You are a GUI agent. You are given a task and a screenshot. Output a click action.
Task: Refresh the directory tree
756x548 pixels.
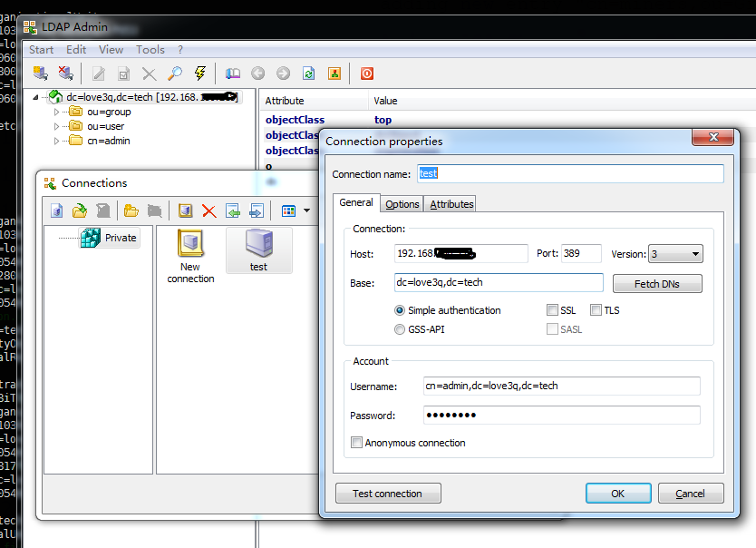[x=308, y=73]
